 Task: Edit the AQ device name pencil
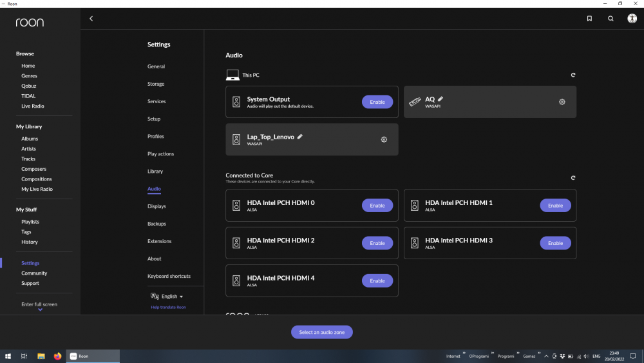point(440,99)
